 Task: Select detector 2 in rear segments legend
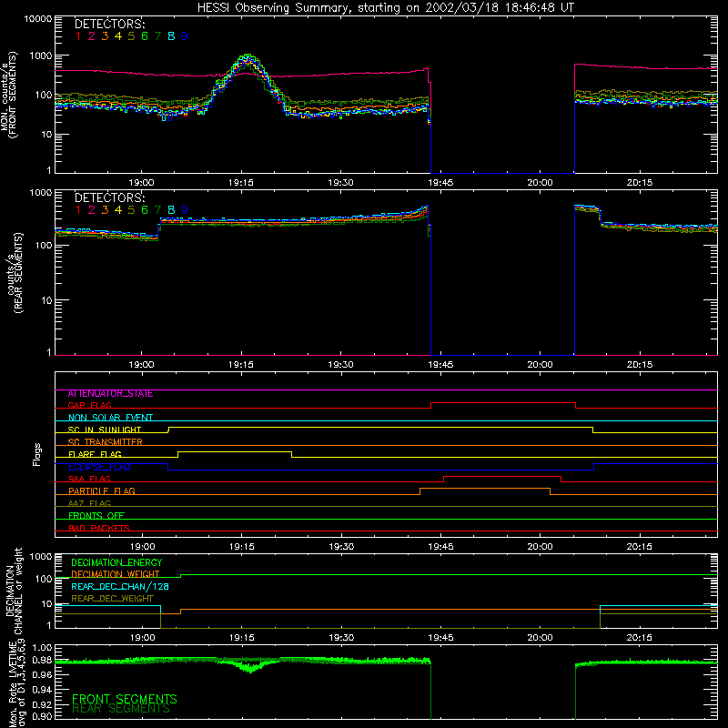[x=92, y=210]
